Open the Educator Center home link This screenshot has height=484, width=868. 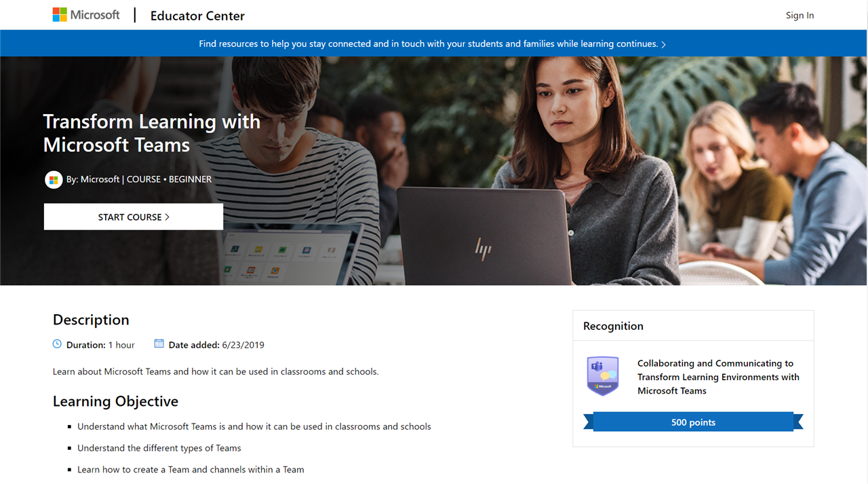pyautogui.click(x=197, y=16)
